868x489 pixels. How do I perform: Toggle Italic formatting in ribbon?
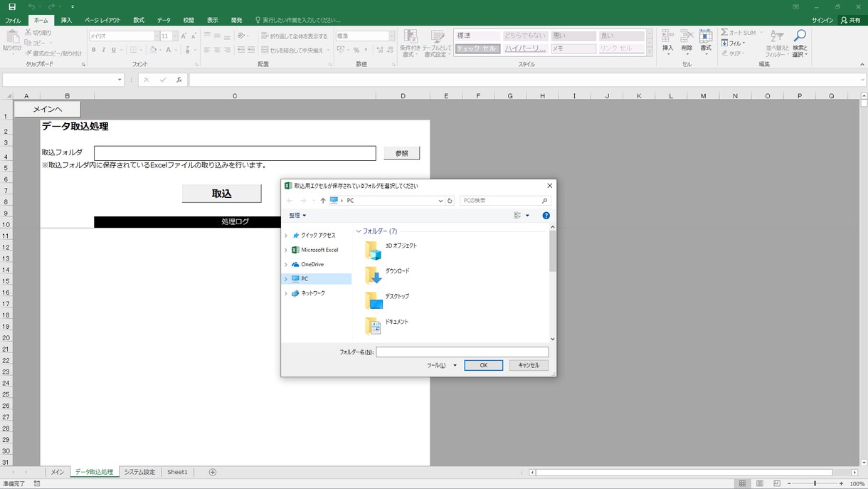pos(104,50)
